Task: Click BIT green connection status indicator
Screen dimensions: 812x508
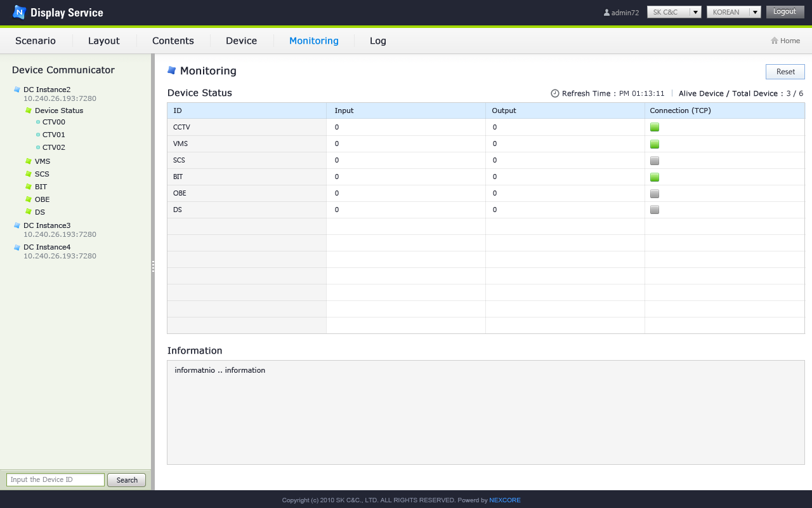Action: pyautogui.click(x=655, y=177)
